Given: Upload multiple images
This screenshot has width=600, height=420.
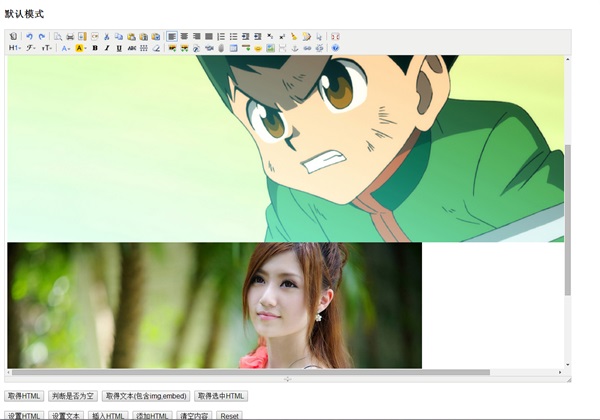Looking at the screenshot, I should click(184, 48).
